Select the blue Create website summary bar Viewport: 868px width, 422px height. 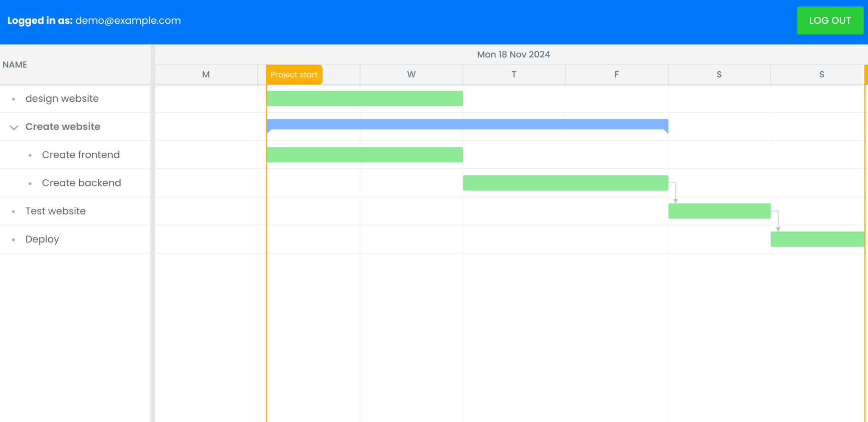point(466,124)
